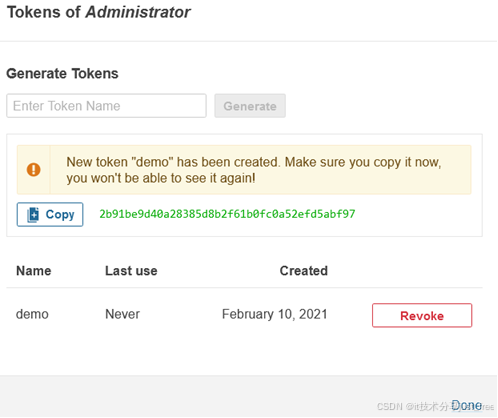Click the italic Administrator word in the title

pos(138,12)
